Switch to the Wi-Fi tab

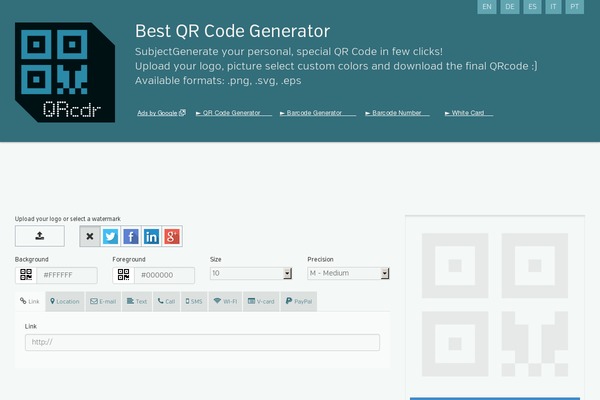(x=225, y=301)
